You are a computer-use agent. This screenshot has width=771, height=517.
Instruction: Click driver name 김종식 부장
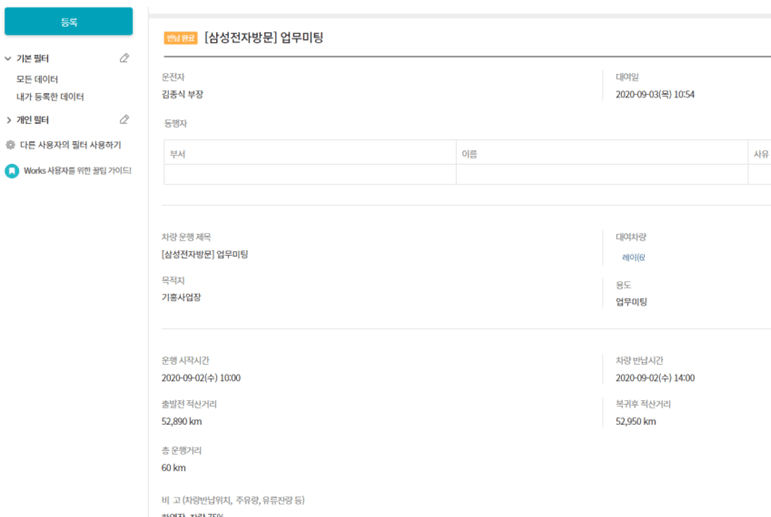[x=182, y=94]
